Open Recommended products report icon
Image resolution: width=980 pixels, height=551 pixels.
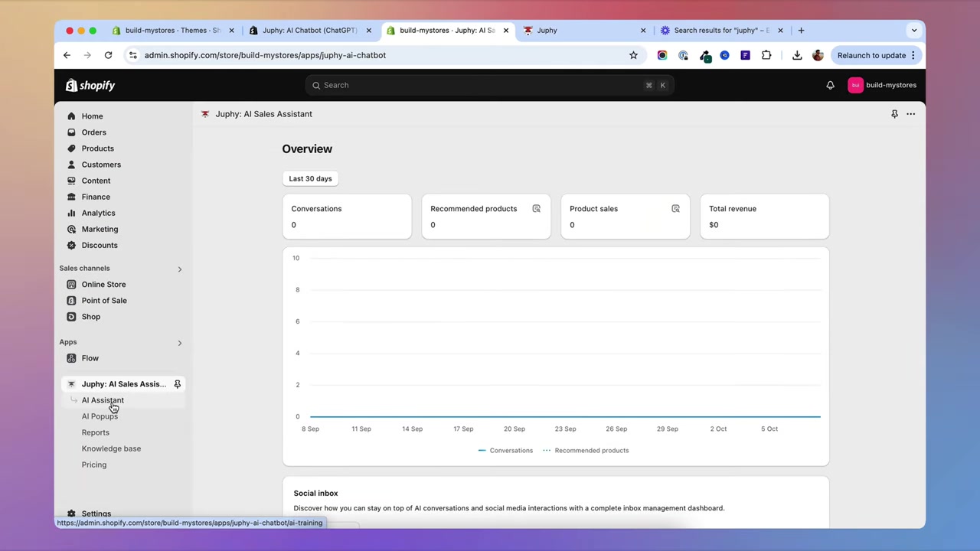click(x=536, y=208)
